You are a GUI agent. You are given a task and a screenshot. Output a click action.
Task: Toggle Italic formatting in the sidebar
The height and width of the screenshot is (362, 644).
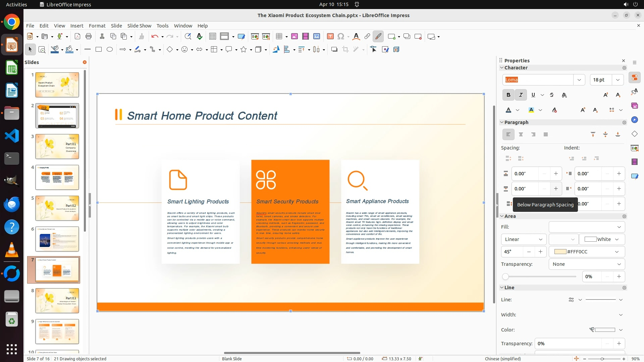(x=521, y=95)
